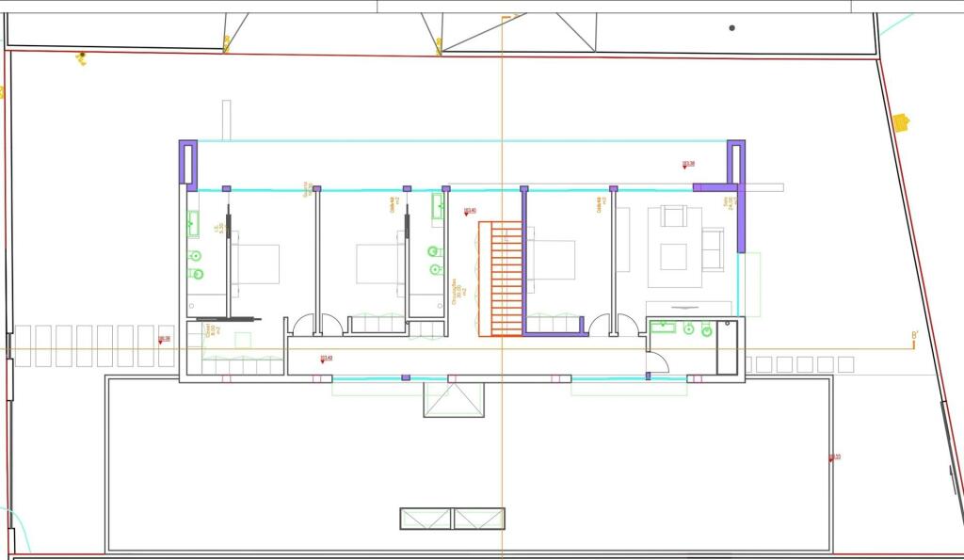Click the sink in the right bathroom
Screen dimensions: 964x560
pos(664,328)
